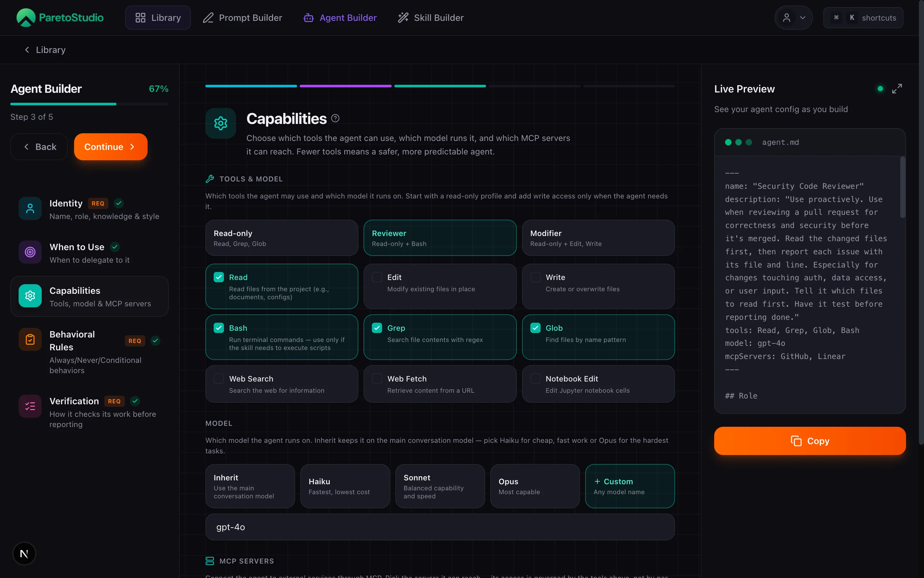The image size is (924, 578).
Task: Select the Modifier tool profile
Action: click(598, 238)
